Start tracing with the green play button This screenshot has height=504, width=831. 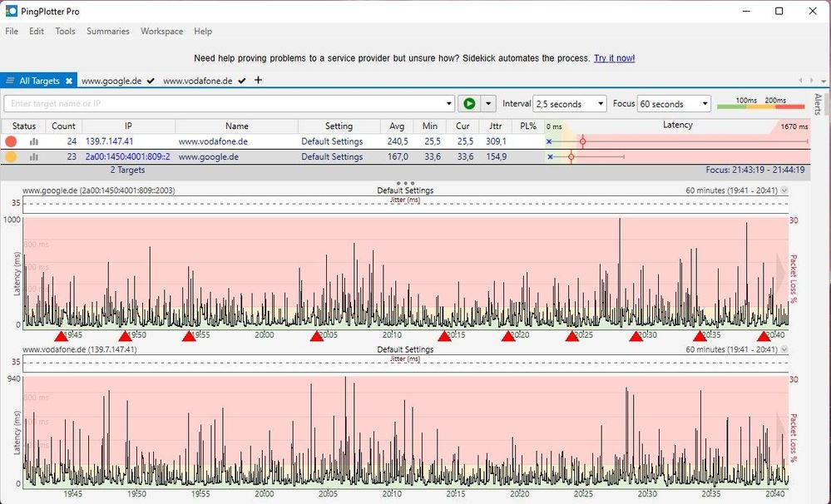click(469, 104)
